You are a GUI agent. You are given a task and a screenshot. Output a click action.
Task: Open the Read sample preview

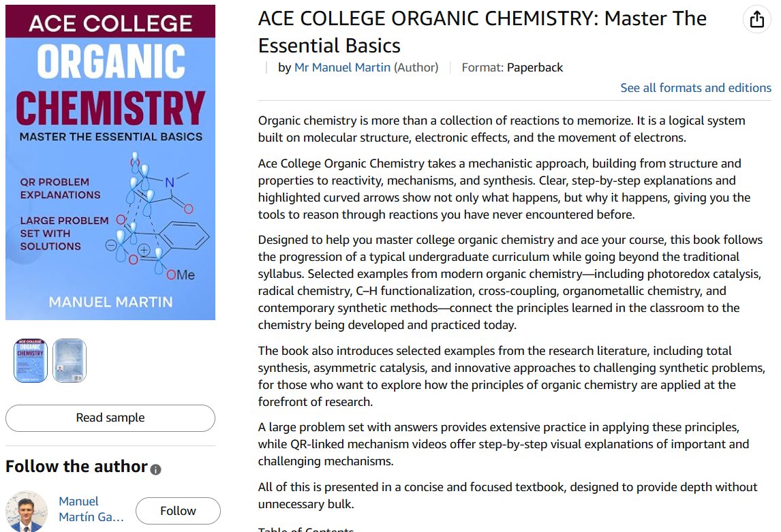coord(110,418)
